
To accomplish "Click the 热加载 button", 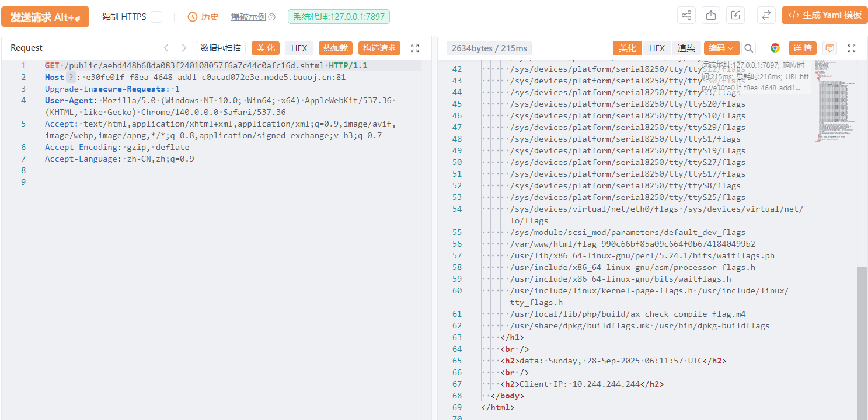I will point(336,48).
